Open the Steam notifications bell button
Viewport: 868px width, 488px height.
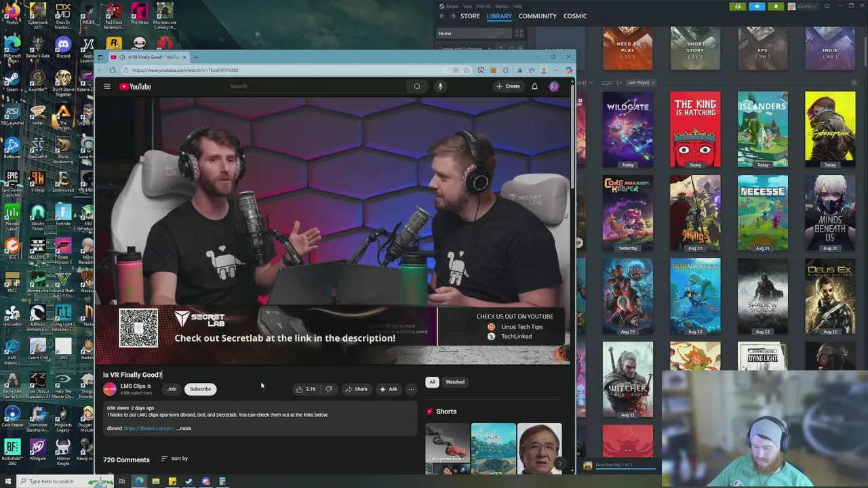pyautogui.click(x=775, y=6)
